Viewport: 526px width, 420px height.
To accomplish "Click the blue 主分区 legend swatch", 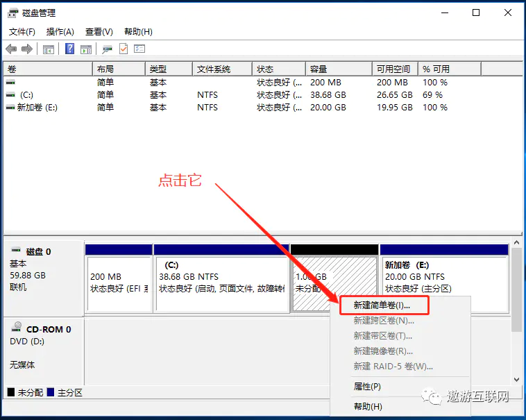I will [51, 392].
